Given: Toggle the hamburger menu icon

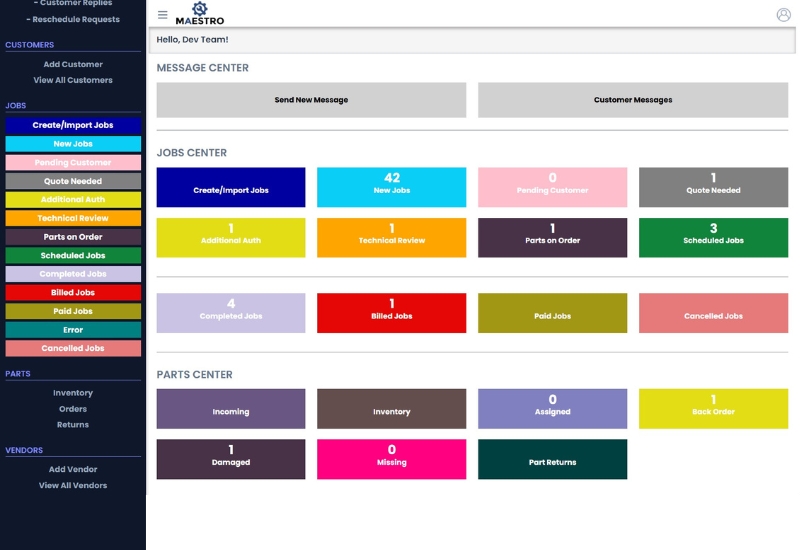Looking at the screenshot, I should pos(163,15).
